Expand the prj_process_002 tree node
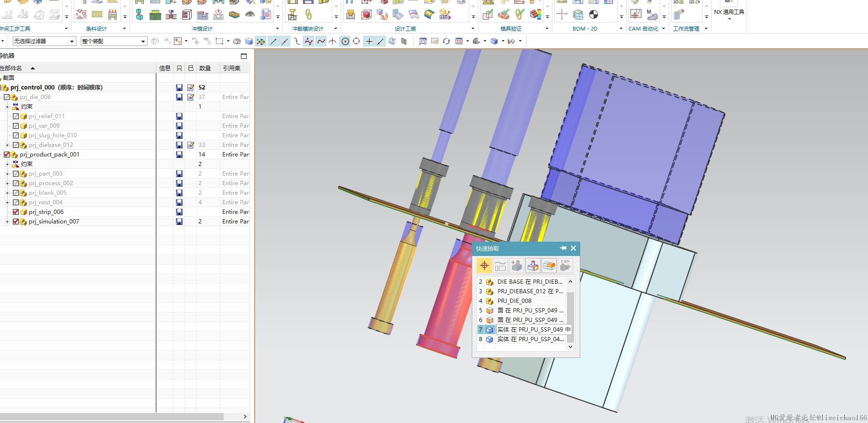The image size is (868, 423). point(7,183)
